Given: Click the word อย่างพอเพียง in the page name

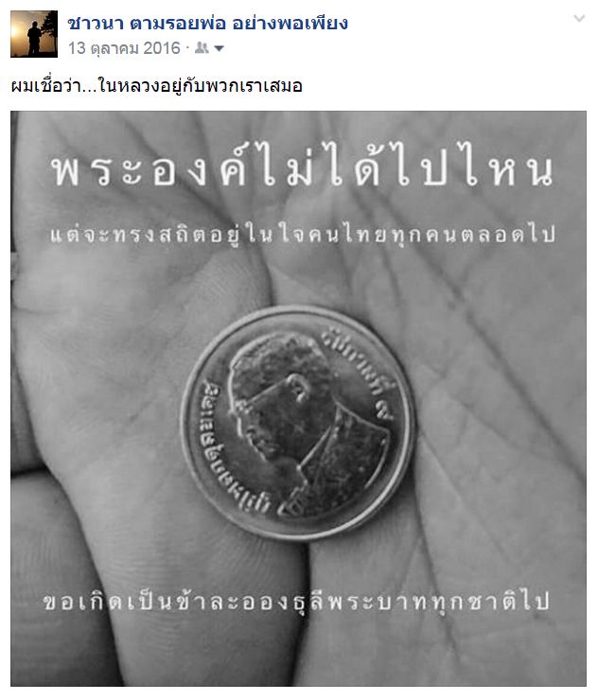Looking at the screenshot, I should [x=290, y=23].
